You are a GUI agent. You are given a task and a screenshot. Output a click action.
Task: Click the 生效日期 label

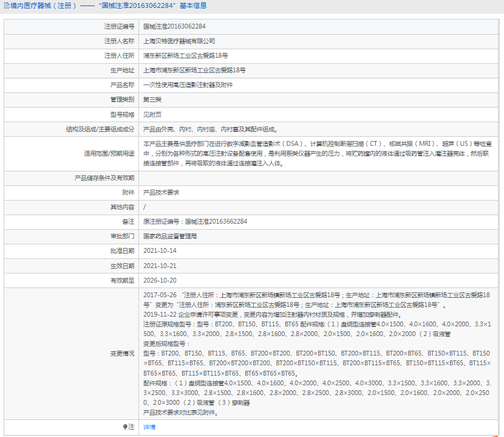tap(122, 266)
